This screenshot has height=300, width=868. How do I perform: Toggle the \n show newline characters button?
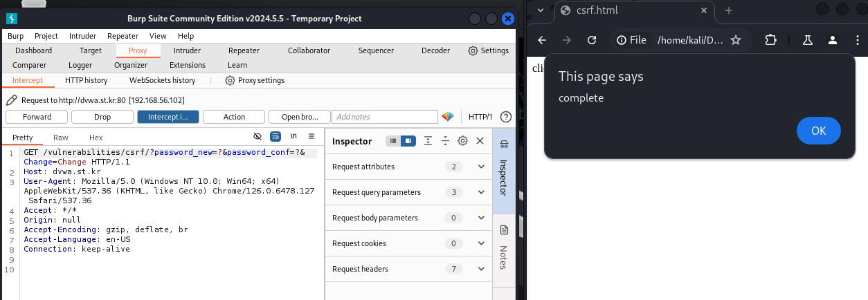point(293,137)
